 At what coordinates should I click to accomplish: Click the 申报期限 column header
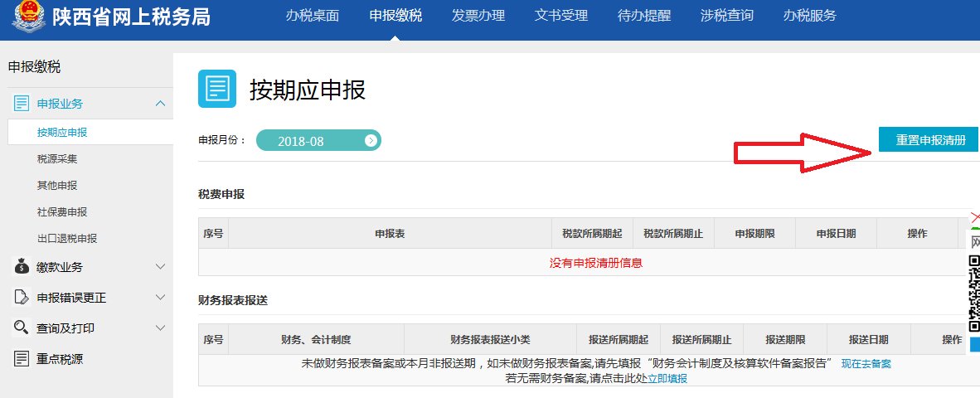point(755,234)
